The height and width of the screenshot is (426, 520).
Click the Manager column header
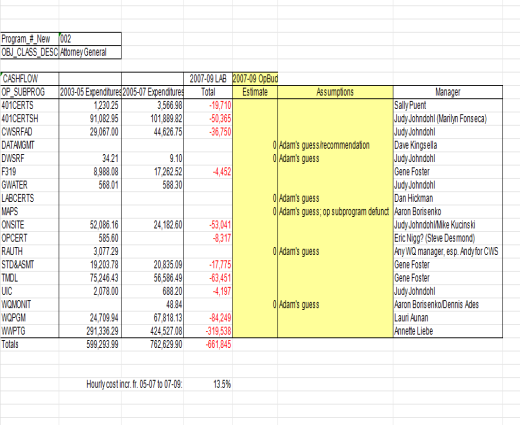tap(448, 92)
